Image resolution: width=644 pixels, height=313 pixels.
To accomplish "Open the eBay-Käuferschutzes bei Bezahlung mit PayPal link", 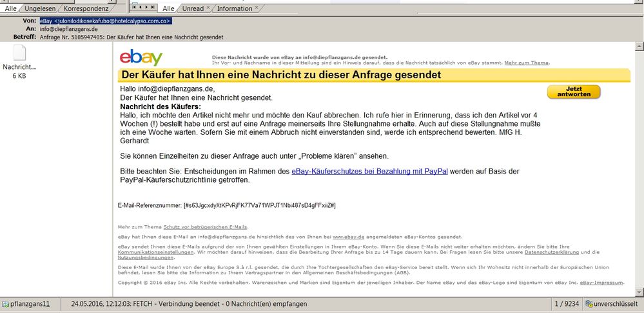I will tap(369, 172).
